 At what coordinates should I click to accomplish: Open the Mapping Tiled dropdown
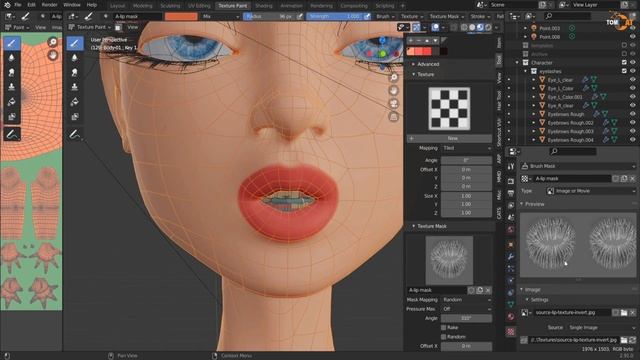(467, 148)
